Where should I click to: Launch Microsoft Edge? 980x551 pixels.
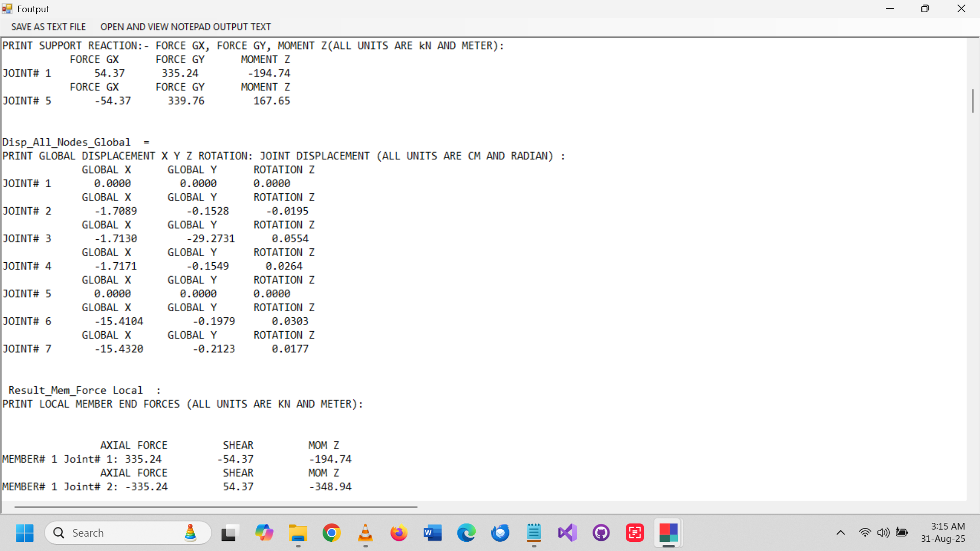(466, 533)
